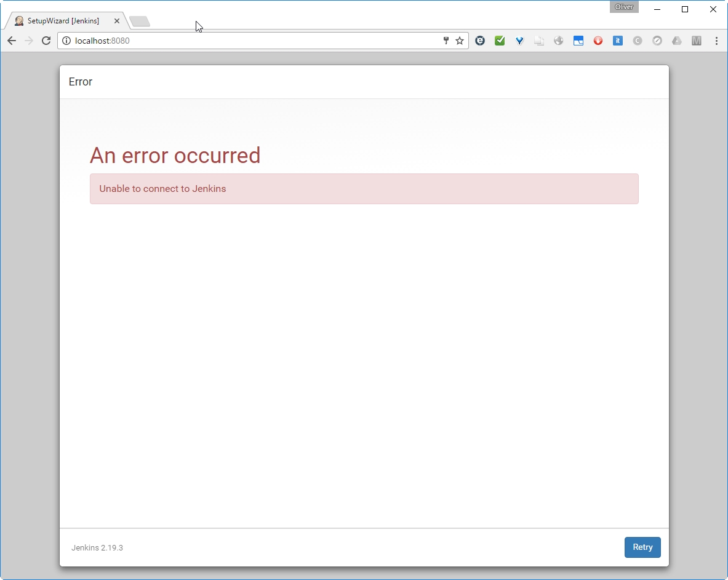
Task: Close the SetupWizard [Jenkins] tab
Action: coord(117,21)
